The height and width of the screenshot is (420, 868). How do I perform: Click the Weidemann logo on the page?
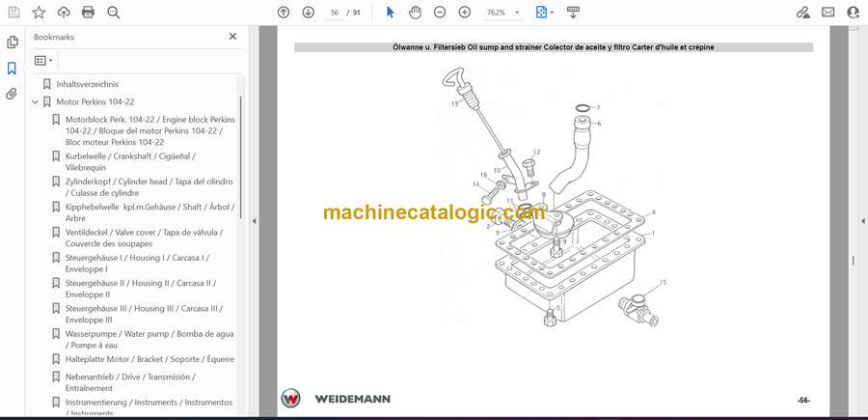pyautogui.click(x=336, y=399)
